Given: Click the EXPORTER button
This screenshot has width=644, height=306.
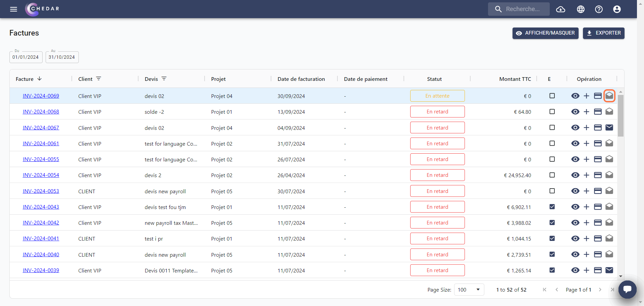Looking at the screenshot, I should pyautogui.click(x=603, y=33).
